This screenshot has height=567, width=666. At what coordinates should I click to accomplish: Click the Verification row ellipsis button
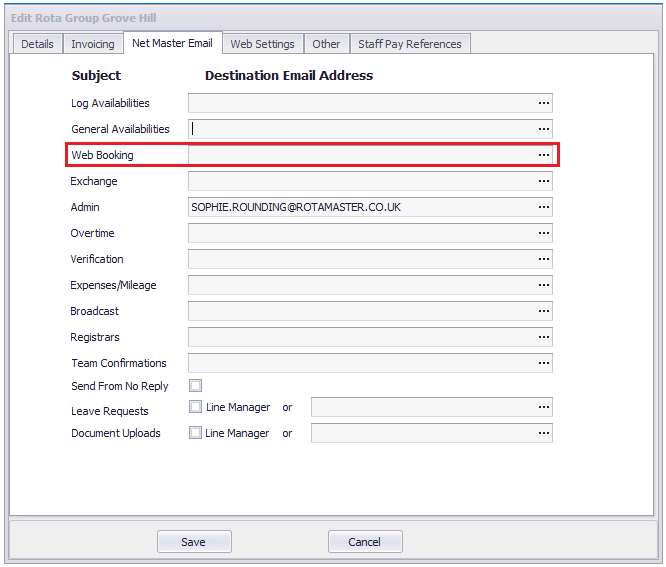544,259
